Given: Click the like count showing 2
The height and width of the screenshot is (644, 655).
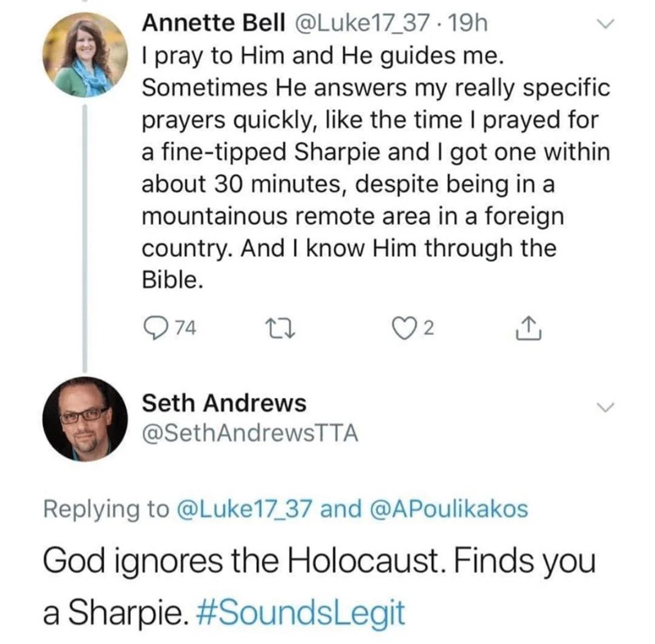Looking at the screenshot, I should tap(440, 329).
